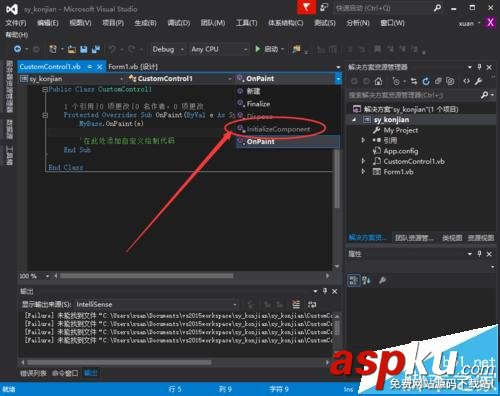The height and width of the screenshot is (396, 500).
Task: Toggle alphabetical sort in Properties panel
Action: (367, 280)
